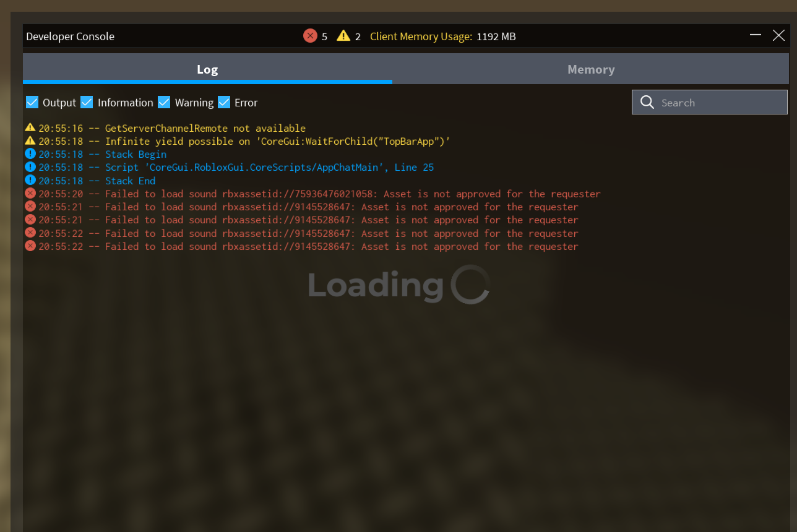Screen dimensions: 797x532
Task: Click warning icon beside Infinite yield message
Action: (x=30, y=141)
